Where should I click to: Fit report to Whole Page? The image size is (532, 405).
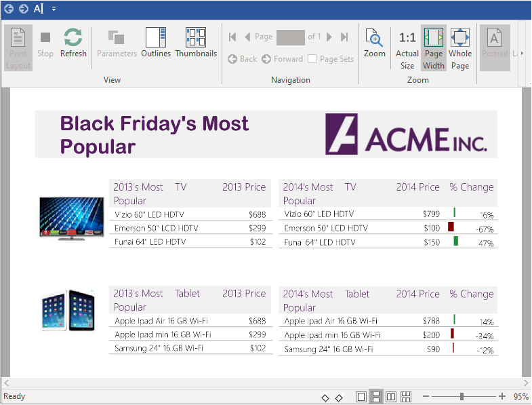click(459, 48)
